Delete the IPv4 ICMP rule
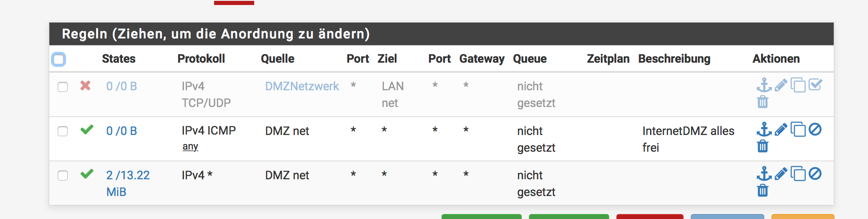 point(763,146)
